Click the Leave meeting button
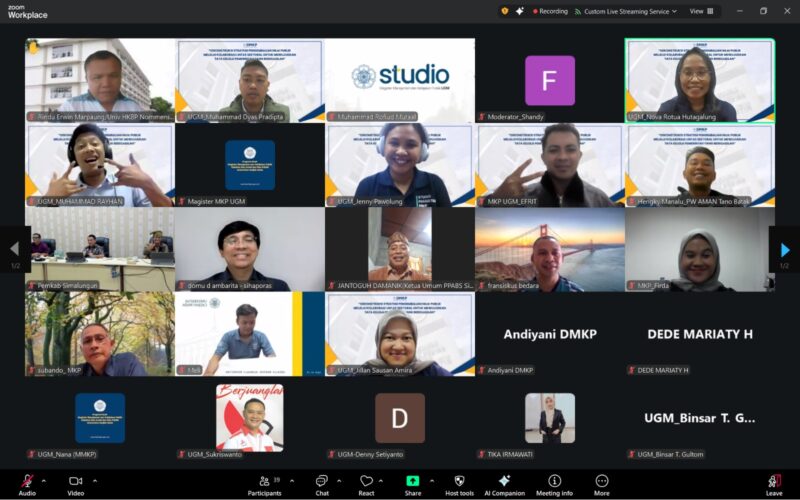Image resolution: width=800 pixels, height=500 pixels. pyautogui.click(x=774, y=483)
